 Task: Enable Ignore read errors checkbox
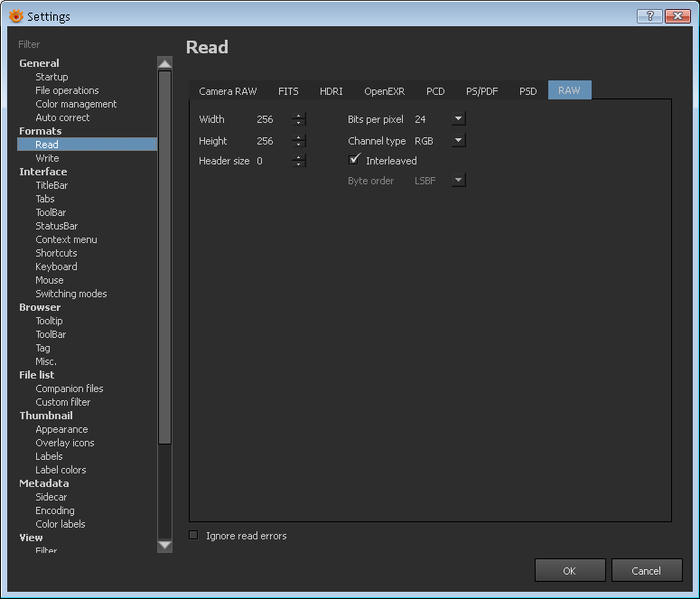[193, 535]
